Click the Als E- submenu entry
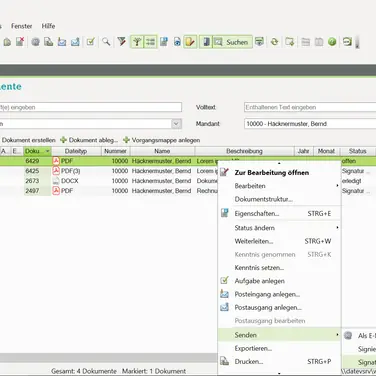Viewport: 376px width, 376px height. coord(359,336)
